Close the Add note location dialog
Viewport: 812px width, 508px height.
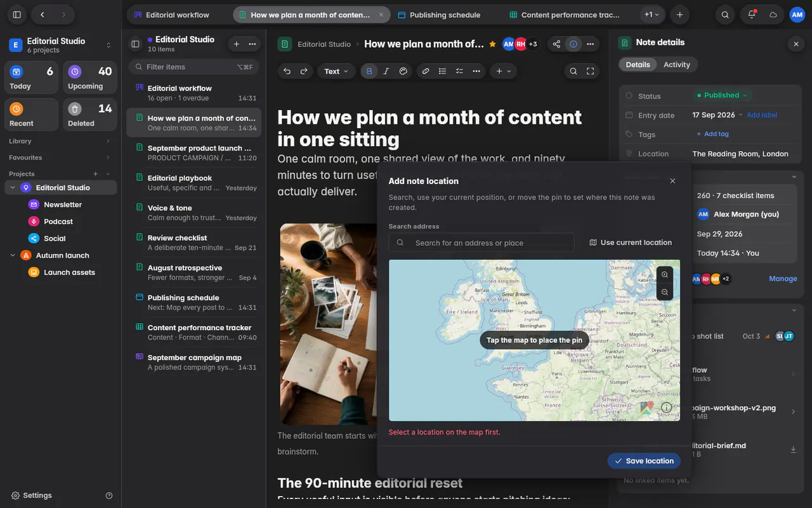point(672,181)
